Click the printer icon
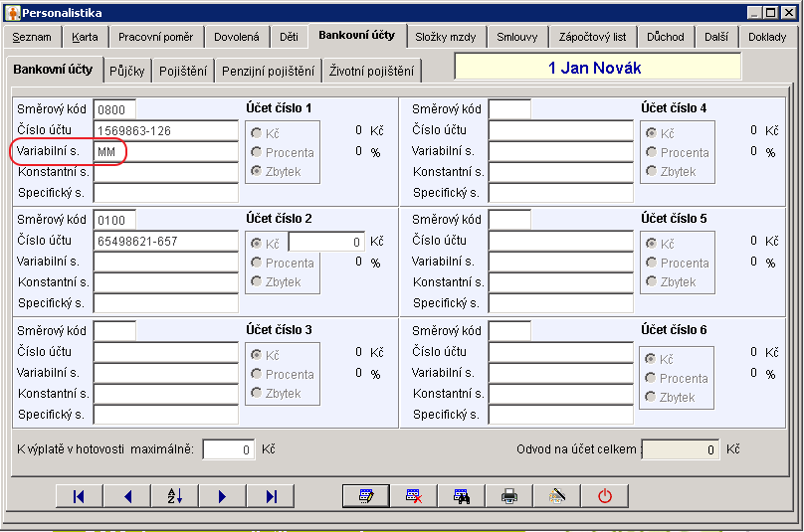 coord(509,496)
